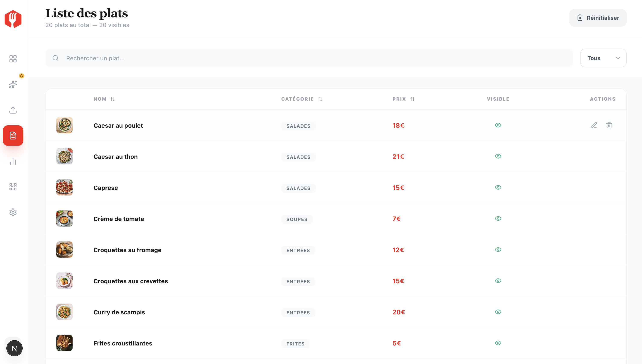Image resolution: width=642 pixels, height=364 pixels.
Task: Click the red fork logo icon
Action: tap(13, 19)
